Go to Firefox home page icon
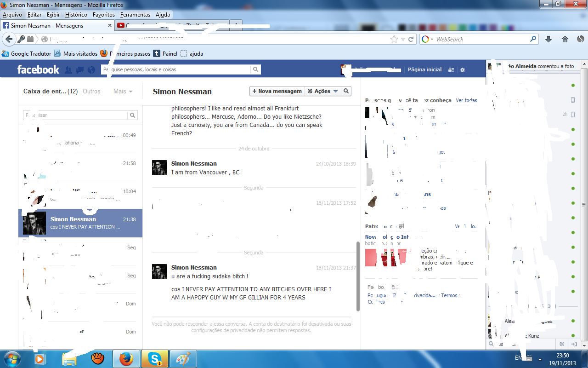Viewport: 588px width, 368px height. click(565, 40)
